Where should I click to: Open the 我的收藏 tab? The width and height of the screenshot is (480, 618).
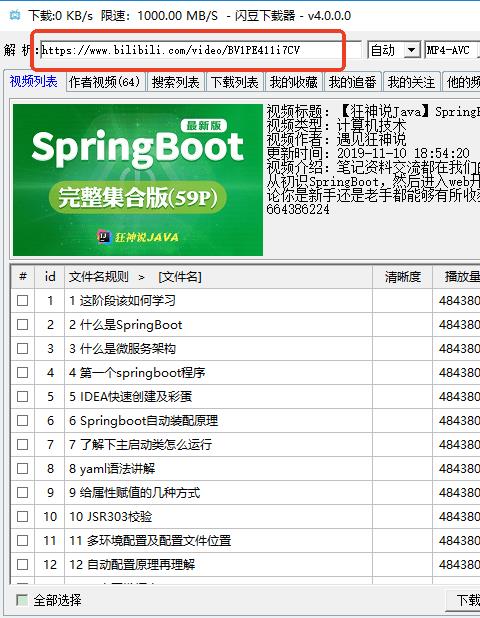tap(294, 82)
